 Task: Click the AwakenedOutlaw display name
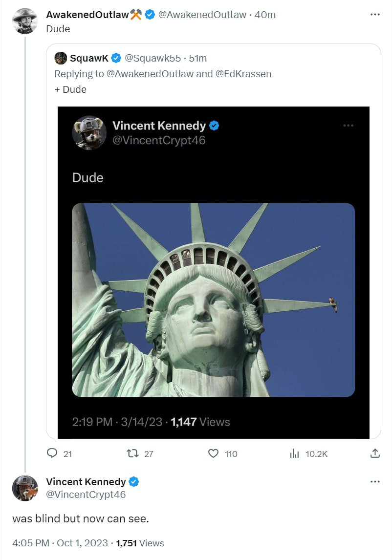pos(87,15)
